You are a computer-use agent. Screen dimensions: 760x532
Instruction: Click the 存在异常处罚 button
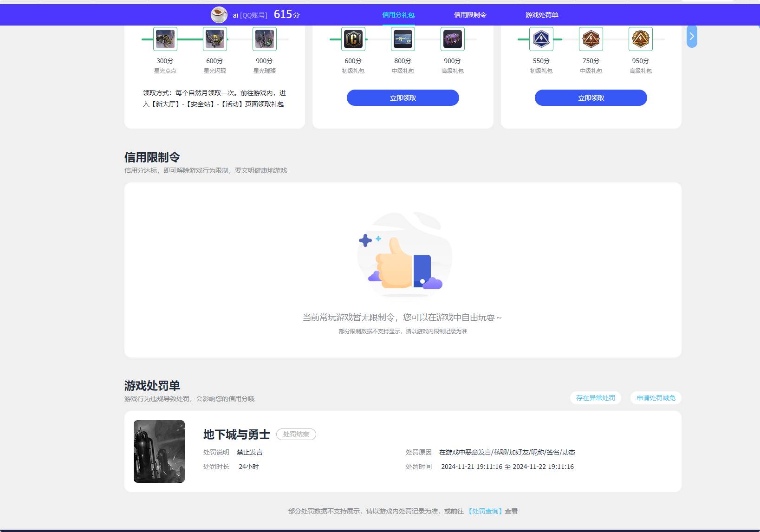pos(596,398)
